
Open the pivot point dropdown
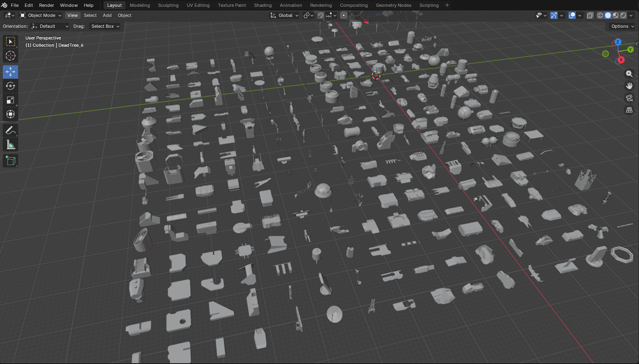pyautogui.click(x=309, y=15)
